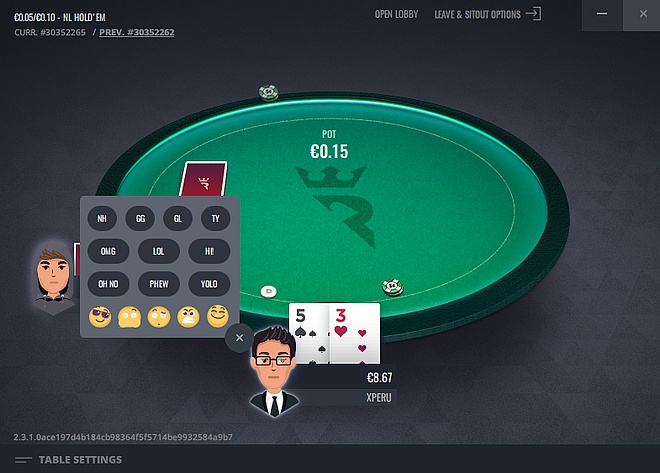Send the GG quick chat message
The width and height of the screenshot is (660, 473).
tap(140, 218)
